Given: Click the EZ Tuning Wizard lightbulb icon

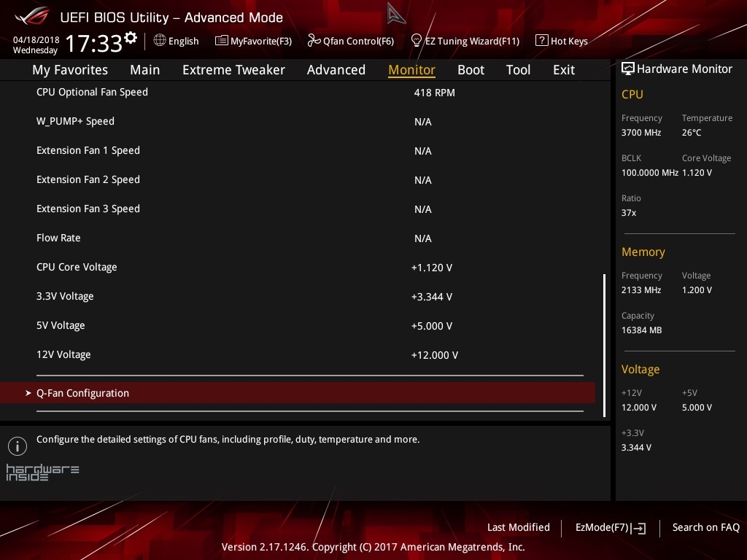Looking at the screenshot, I should tap(416, 41).
